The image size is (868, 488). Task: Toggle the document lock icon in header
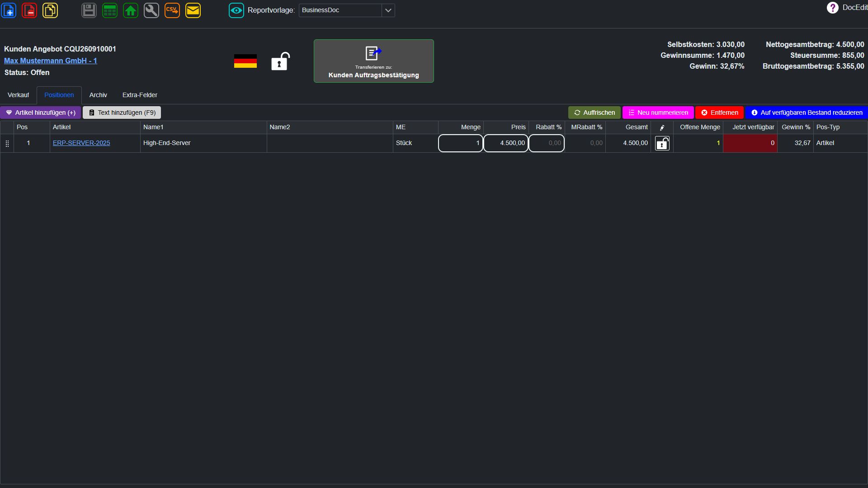280,61
